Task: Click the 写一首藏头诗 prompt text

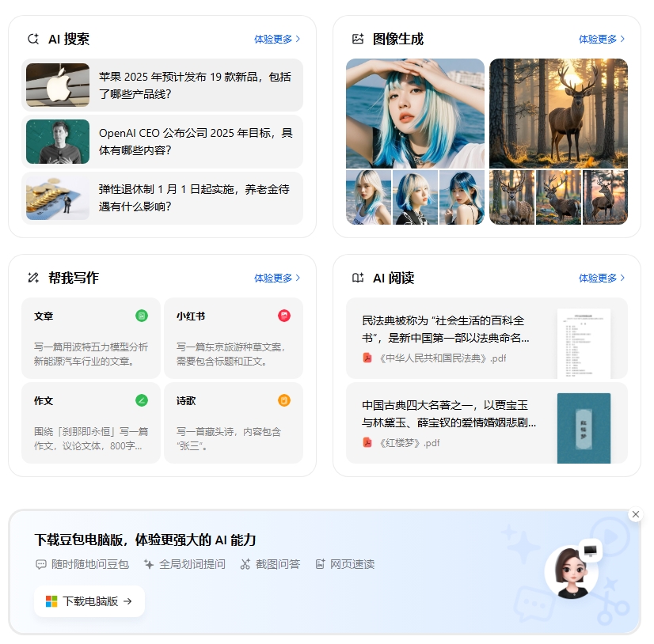Action: (229, 438)
